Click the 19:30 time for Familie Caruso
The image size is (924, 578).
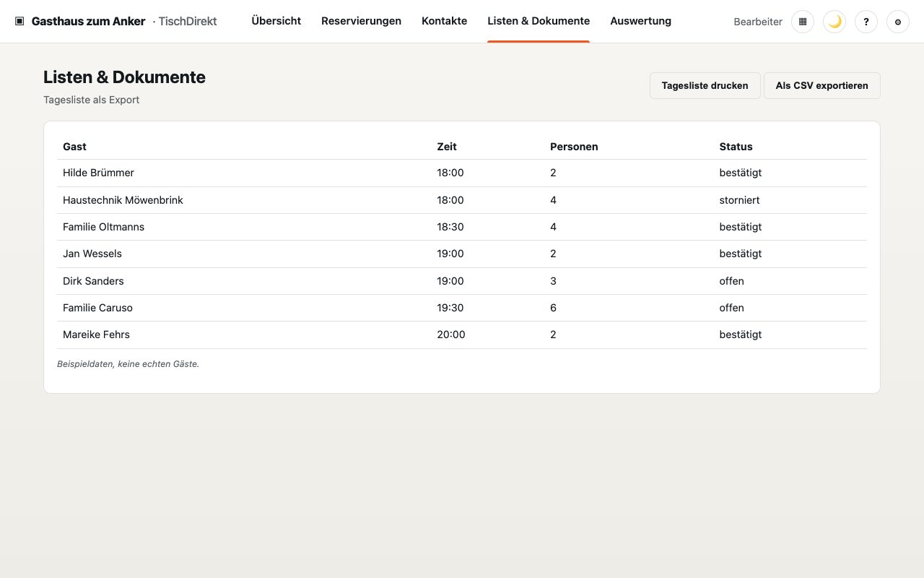click(450, 308)
